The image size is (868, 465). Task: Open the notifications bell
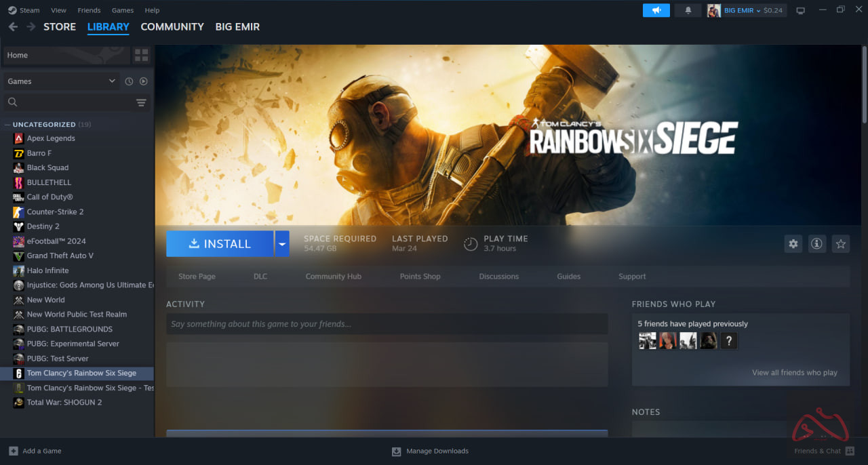pyautogui.click(x=688, y=9)
